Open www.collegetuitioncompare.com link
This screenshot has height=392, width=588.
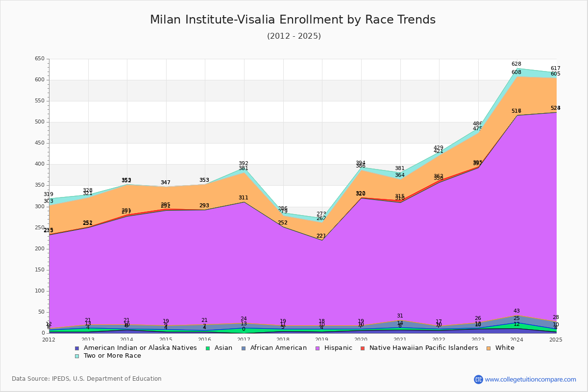point(531,379)
